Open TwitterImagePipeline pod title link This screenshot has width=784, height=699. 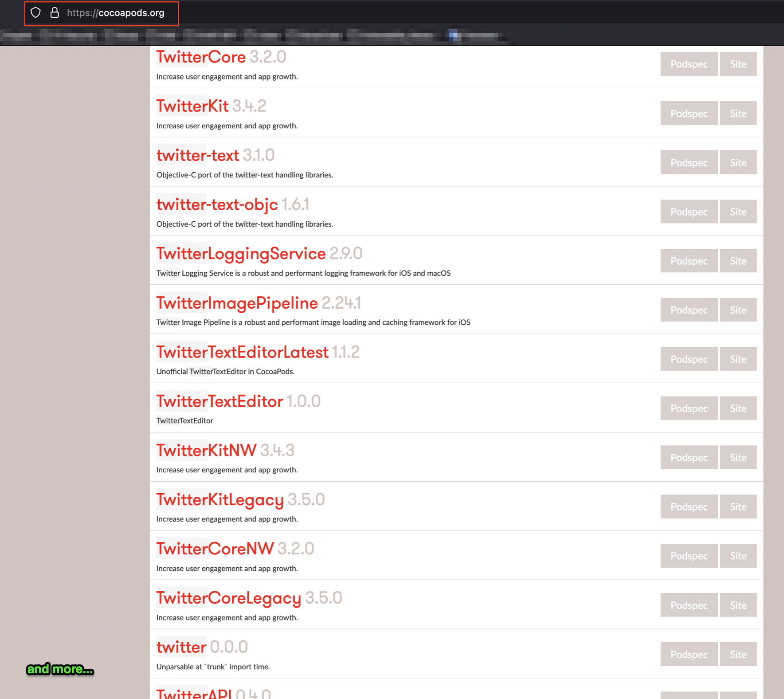click(x=237, y=303)
